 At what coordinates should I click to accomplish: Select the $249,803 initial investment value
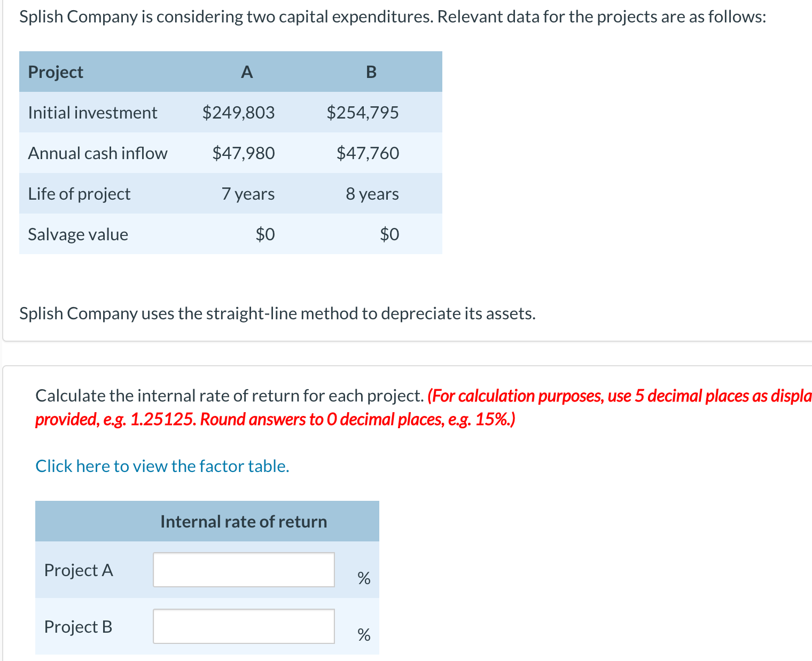coord(238,113)
